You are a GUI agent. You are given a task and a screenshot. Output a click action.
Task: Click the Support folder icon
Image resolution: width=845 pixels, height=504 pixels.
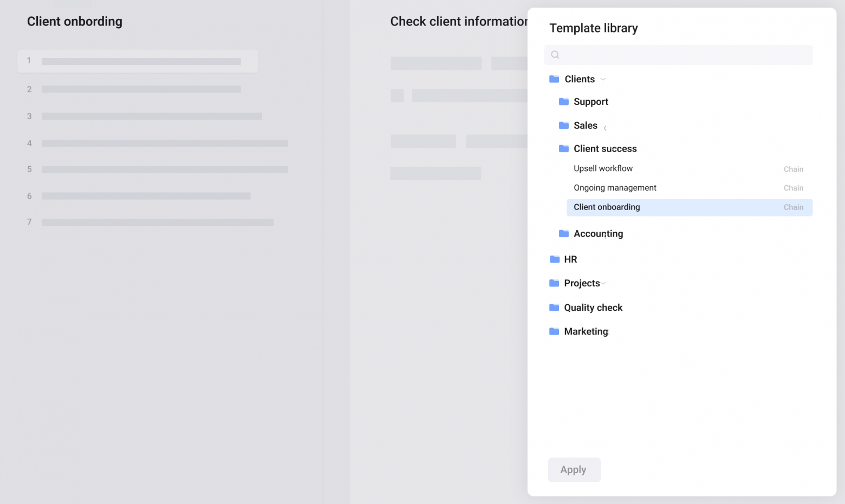tap(564, 102)
